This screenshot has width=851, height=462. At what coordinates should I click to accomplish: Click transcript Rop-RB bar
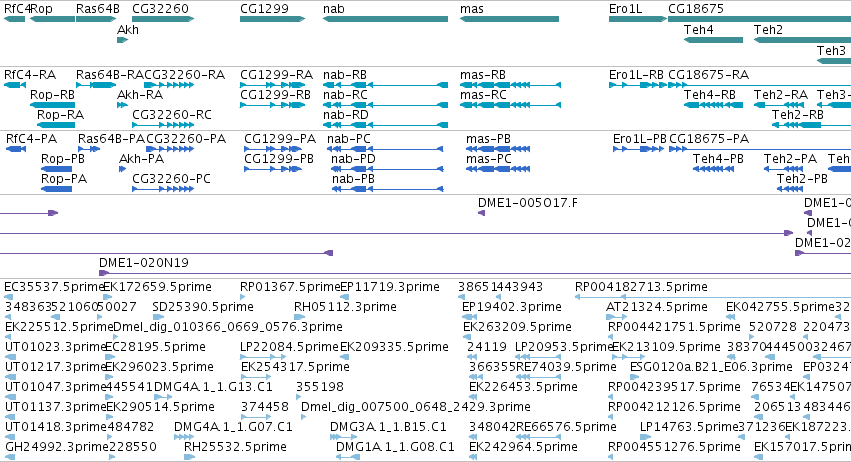(52, 105)
